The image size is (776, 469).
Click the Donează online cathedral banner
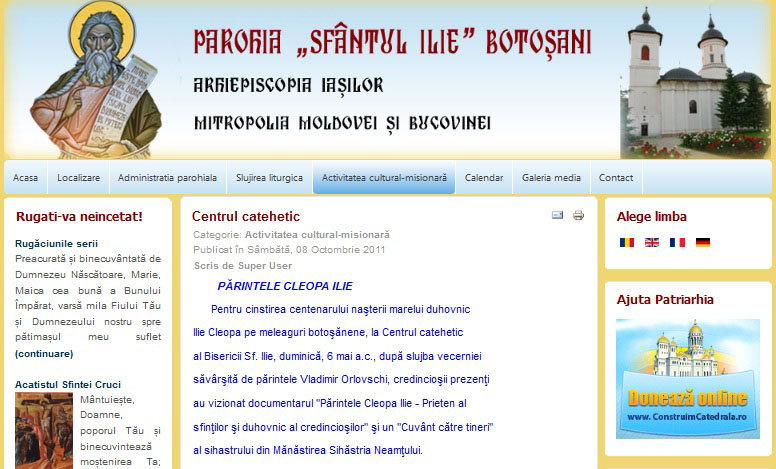pos(688,379)
